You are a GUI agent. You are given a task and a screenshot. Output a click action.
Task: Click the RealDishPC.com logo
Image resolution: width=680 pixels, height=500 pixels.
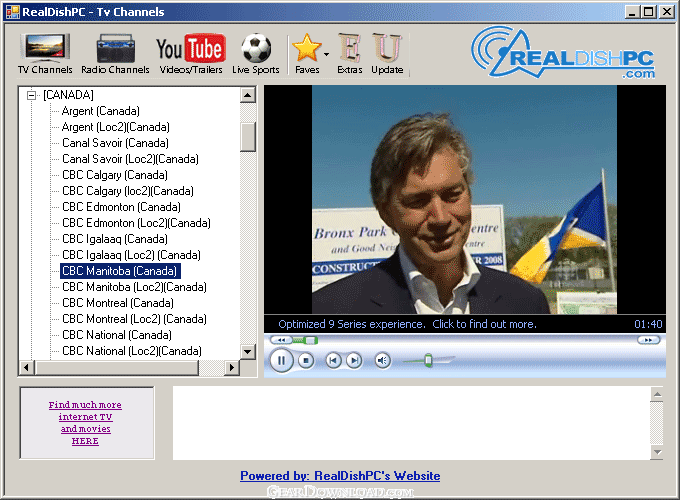point(563,53)
